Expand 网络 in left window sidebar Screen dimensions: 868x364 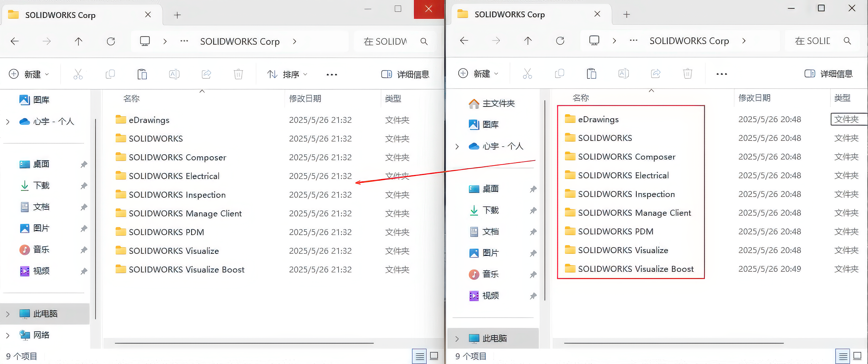coord(8,335)
